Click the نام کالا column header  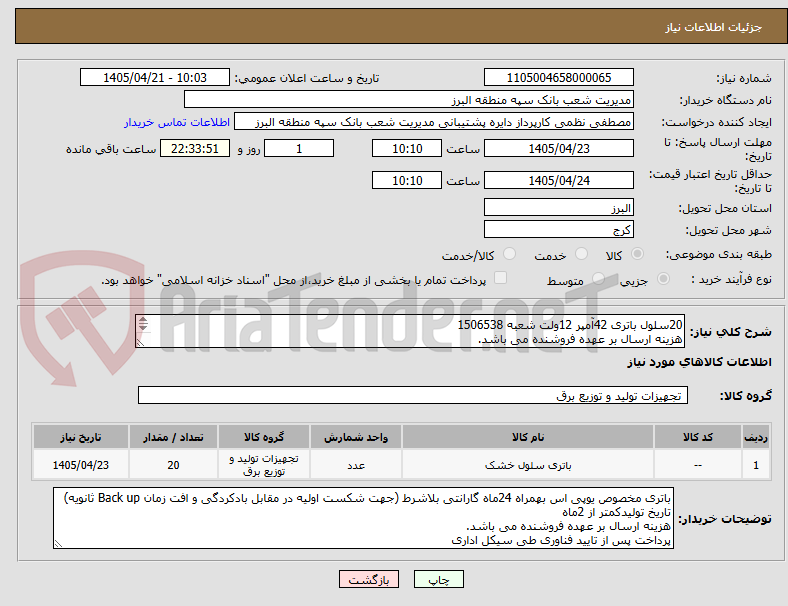click(x=528, y=437)
